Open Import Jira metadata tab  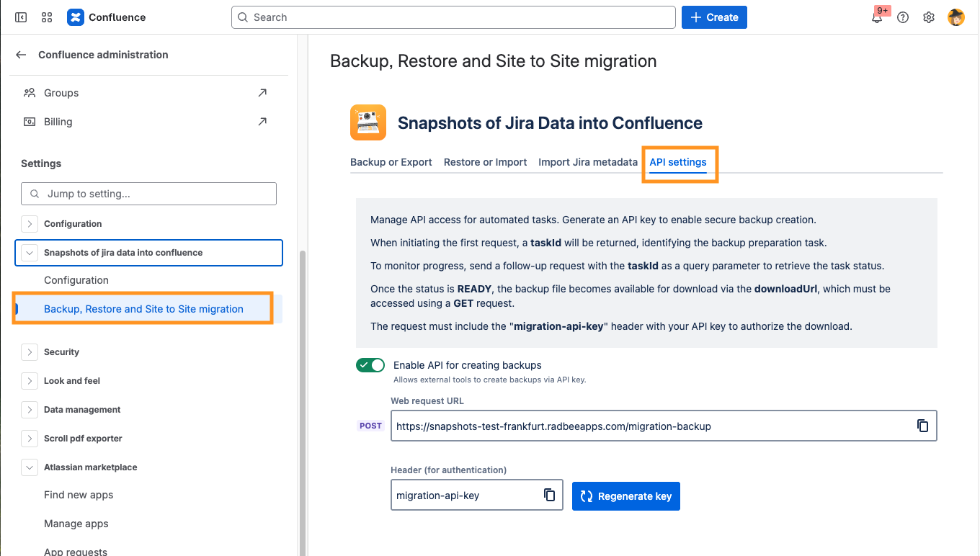(x=588, y=162)
